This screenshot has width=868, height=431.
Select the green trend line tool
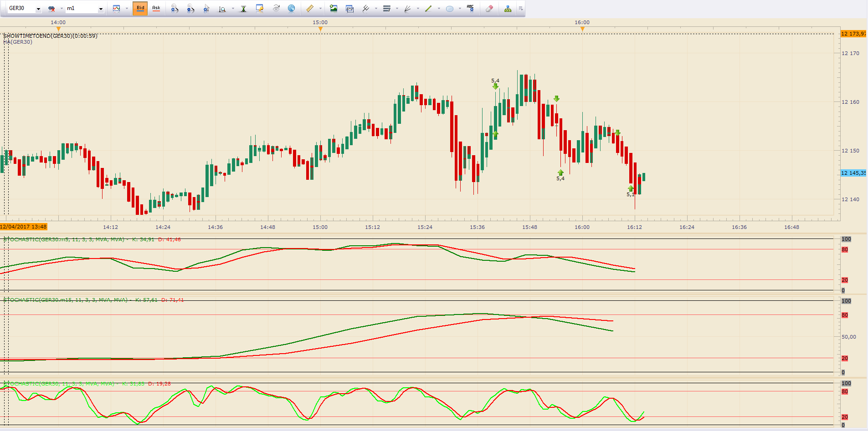[428, 9]
